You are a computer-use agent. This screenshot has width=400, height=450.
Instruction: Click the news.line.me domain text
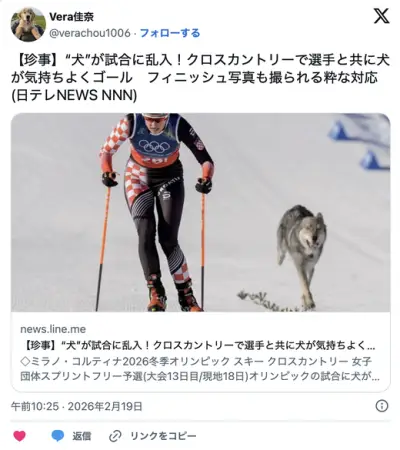53,329
